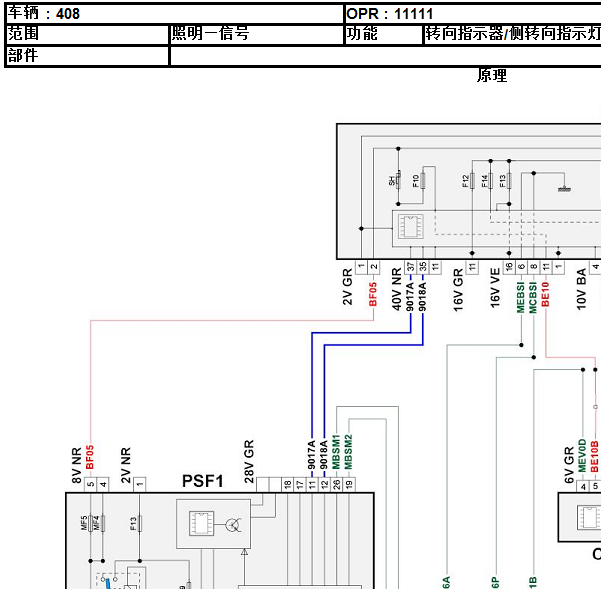
Task: Click the BF05 label beside 2V GR
Action: (373, 294)
